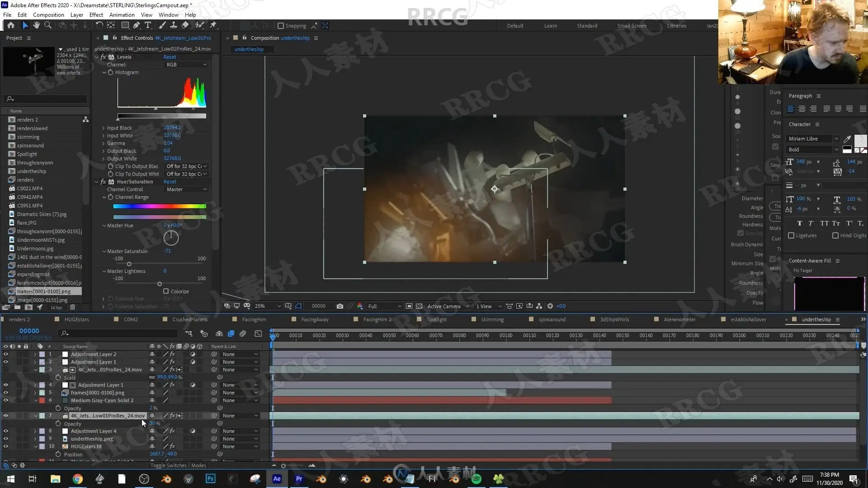
Task: Select the Rectangle shape tool
Action: 125,25
